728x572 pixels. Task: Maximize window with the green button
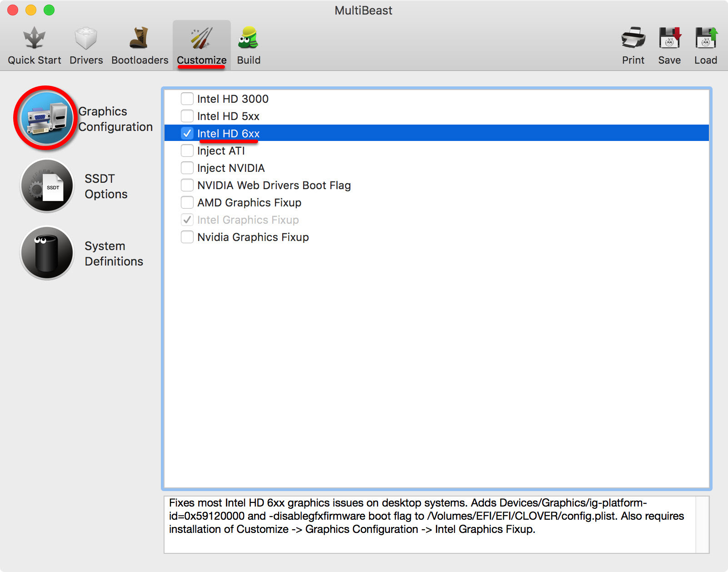49,10
